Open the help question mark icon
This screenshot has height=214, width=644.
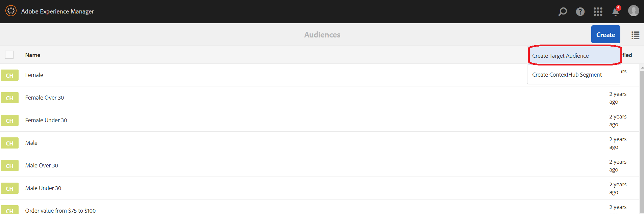pyautogui.click(x=580, y=12)
